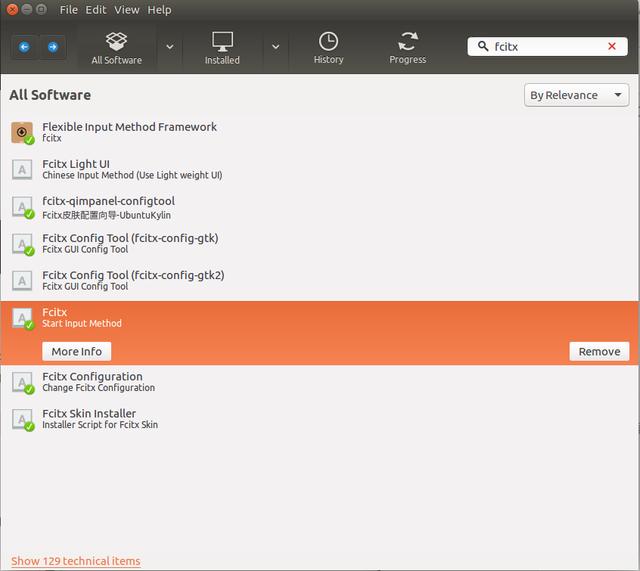Select the fcitx-qimpanel-configtool entry
Image resolution: width=640 pixels, height=571 pixels.
coord(319,207)
